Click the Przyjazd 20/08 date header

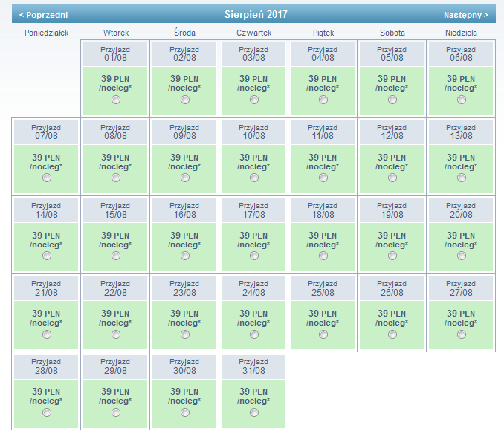(x=461, y=210)
